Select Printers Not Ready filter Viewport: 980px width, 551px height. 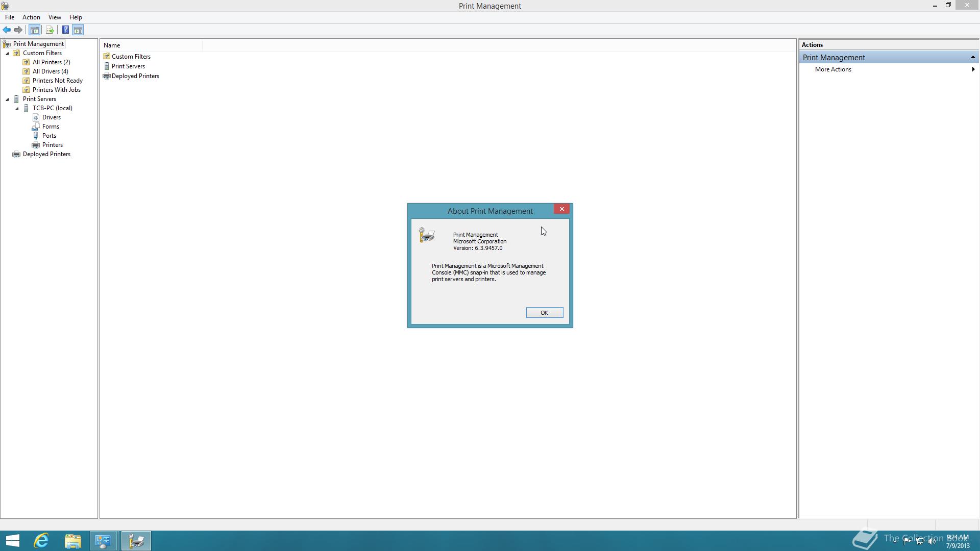[57, 81]
